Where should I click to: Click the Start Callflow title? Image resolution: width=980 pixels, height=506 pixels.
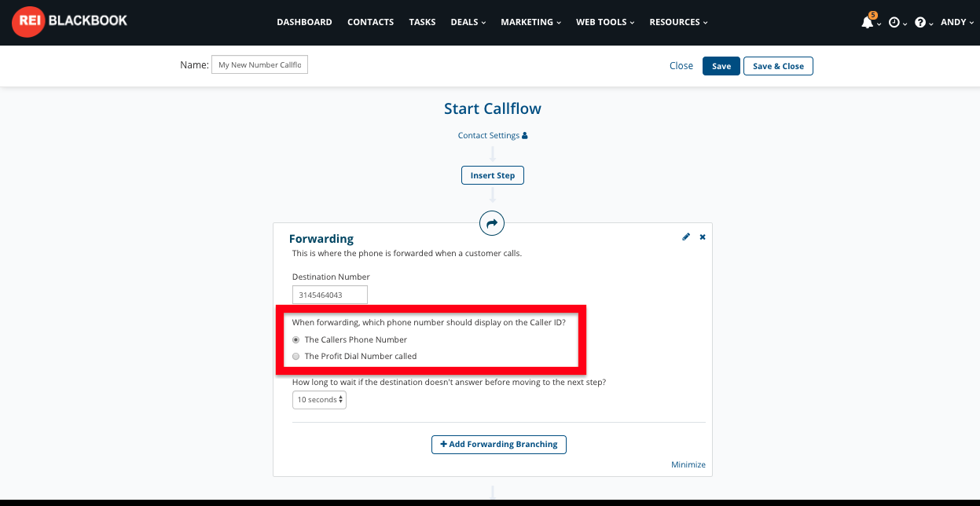493,108
